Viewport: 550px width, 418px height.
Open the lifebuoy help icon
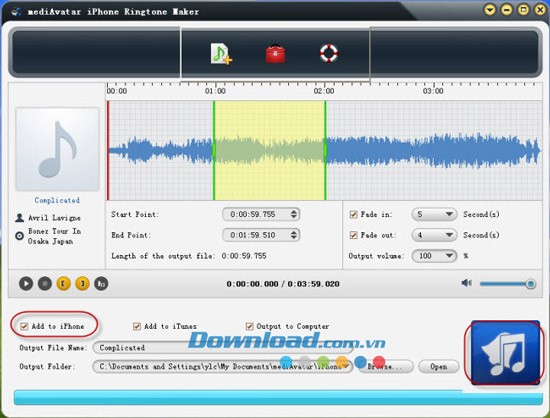(x=329, y=53)
